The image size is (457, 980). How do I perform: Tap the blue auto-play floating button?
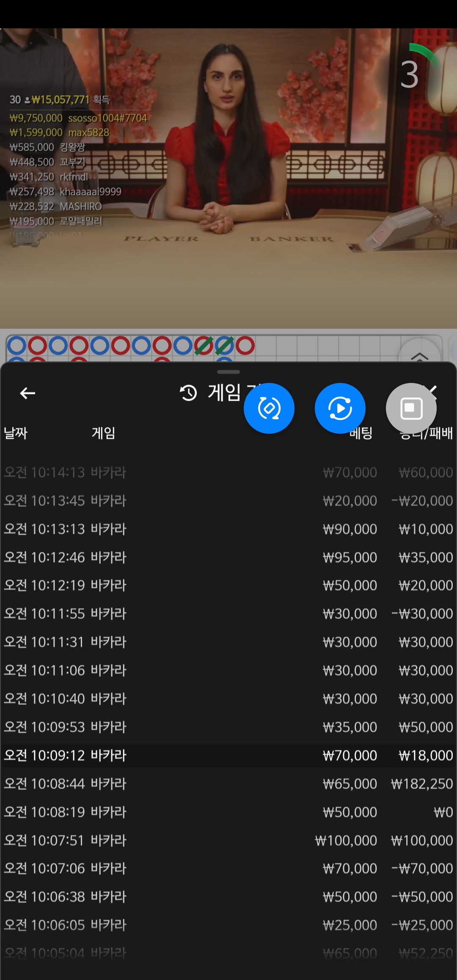(x=340, y=408)
